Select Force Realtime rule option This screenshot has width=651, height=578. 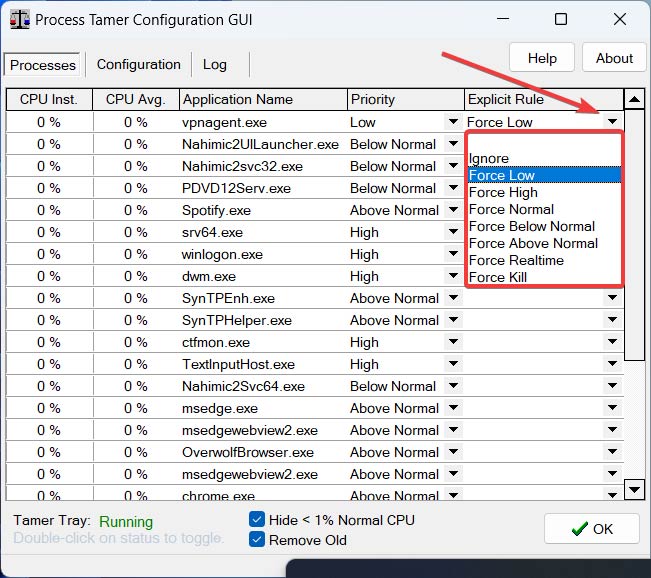pyautogui.click(x=544, y=260)
